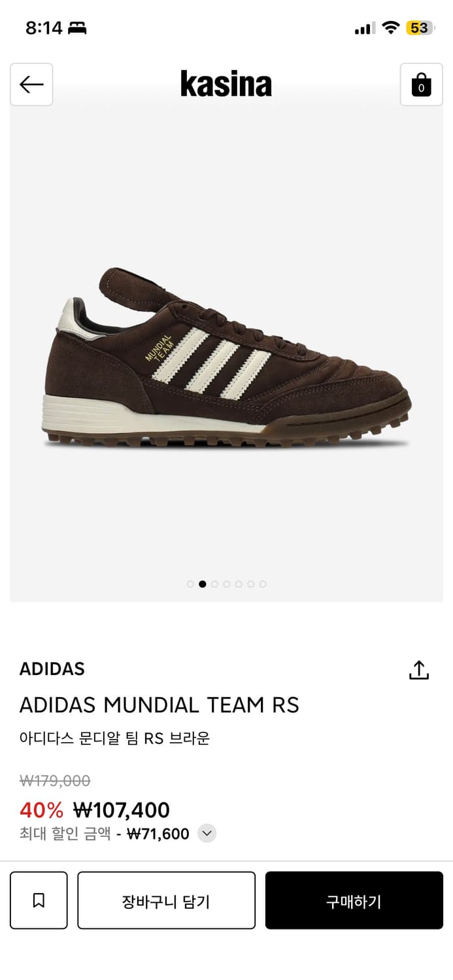
Task: Select the fourth image carousel dot
Action: pos(226,584)
